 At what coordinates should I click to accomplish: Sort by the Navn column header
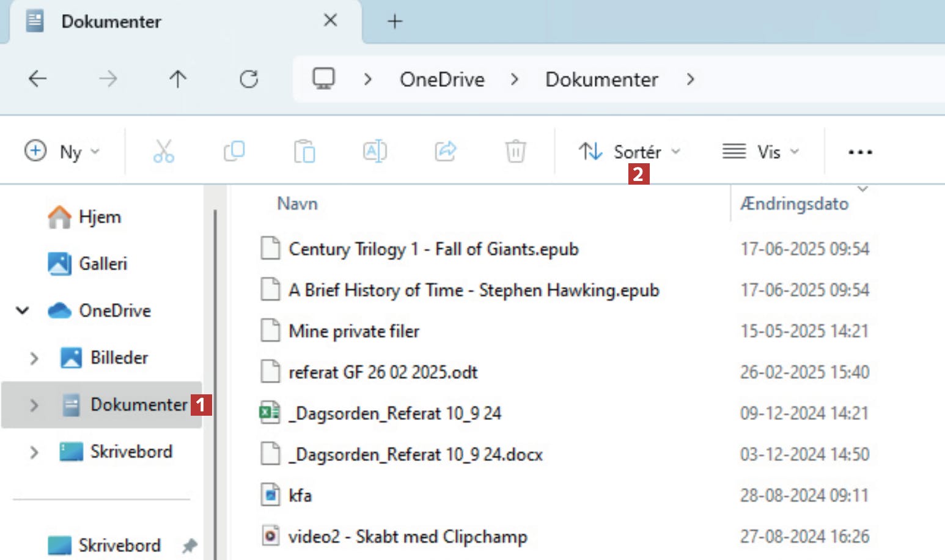coord(298,204)
